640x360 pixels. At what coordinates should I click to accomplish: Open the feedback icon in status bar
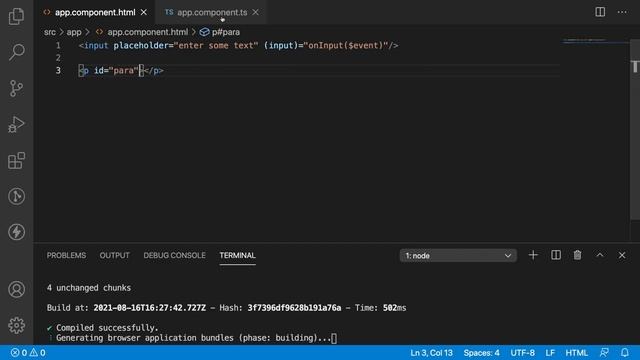click(604, 353)
